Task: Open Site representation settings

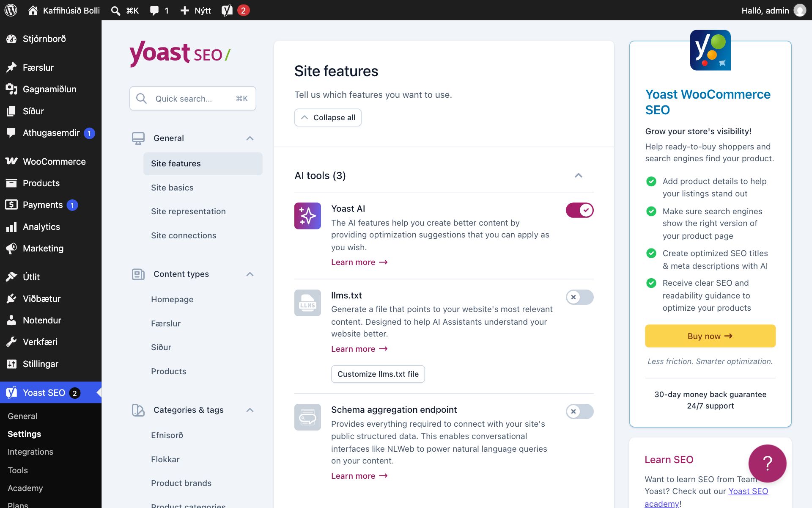Action: tap(188, 211)
